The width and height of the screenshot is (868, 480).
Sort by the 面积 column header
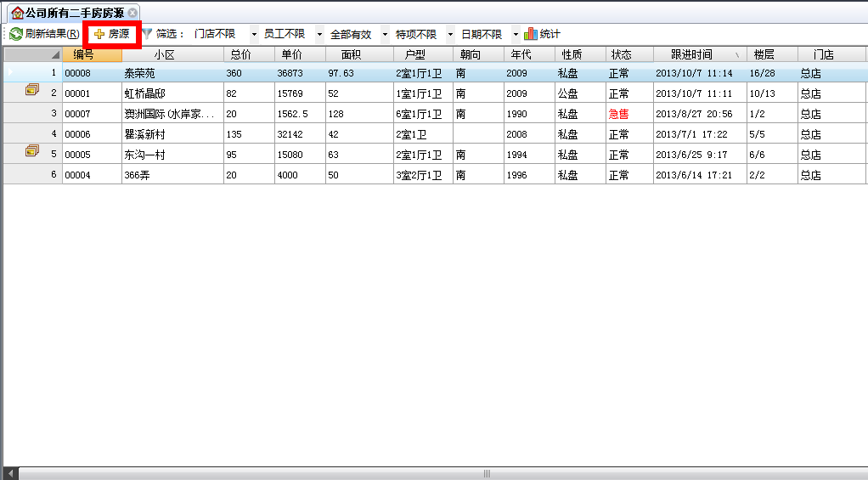coord(359,55)
